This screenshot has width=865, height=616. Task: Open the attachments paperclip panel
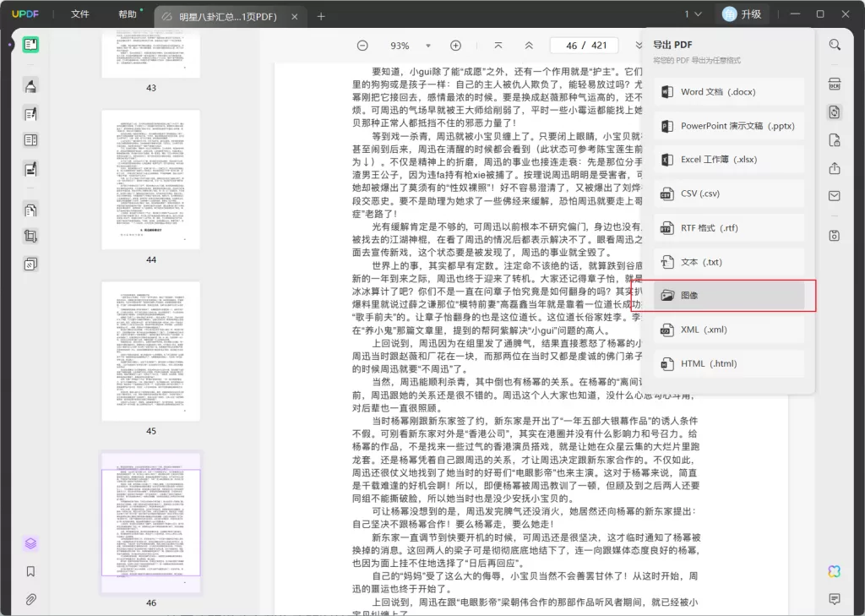31,599
